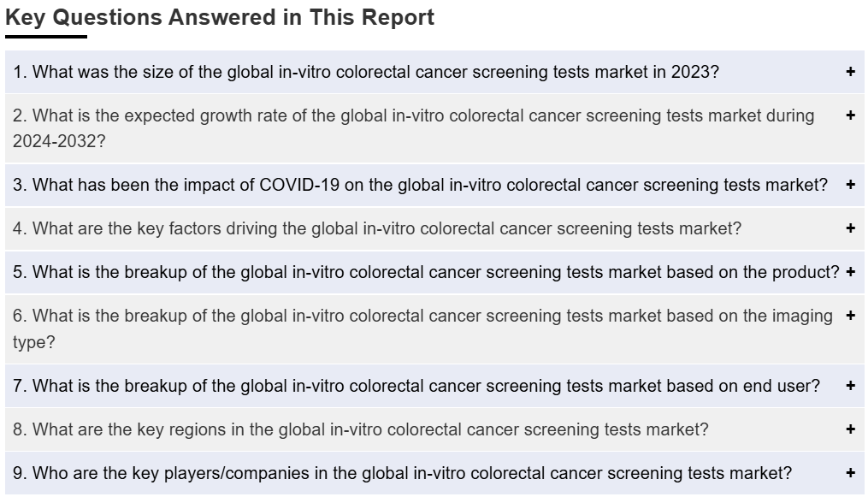Image resolution: width=868 pixels, height=497 pixels.
Task: Click plus icon for key players/companies question
Action: pyautogui.click(x=850, y=473)
